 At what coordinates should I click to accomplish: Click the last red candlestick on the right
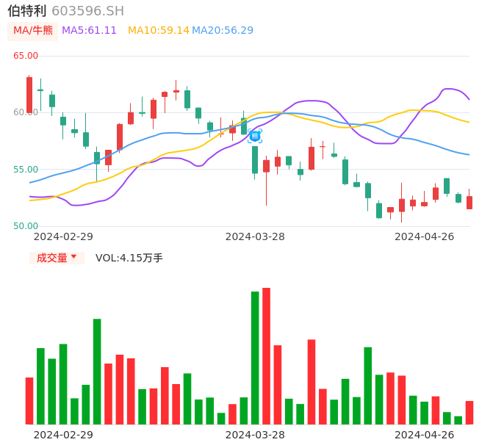[x=469, y=202]
